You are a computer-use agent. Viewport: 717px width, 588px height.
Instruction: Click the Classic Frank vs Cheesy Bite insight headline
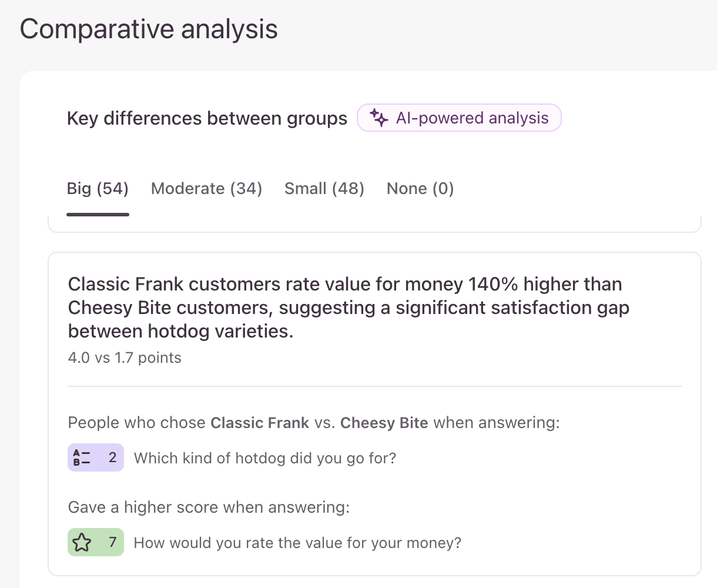349,308
